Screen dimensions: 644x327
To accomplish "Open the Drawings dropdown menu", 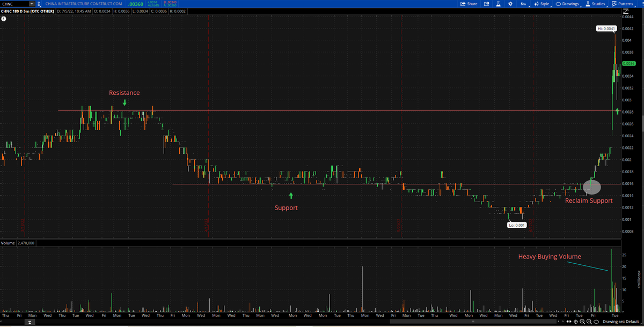I will coord(567,4).
